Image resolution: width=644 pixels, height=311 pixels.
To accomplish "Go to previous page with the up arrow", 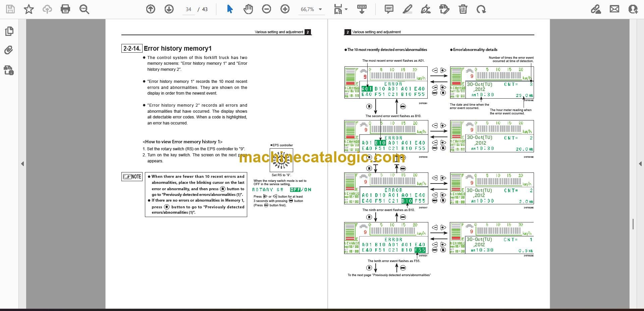I will coord(151,9).
